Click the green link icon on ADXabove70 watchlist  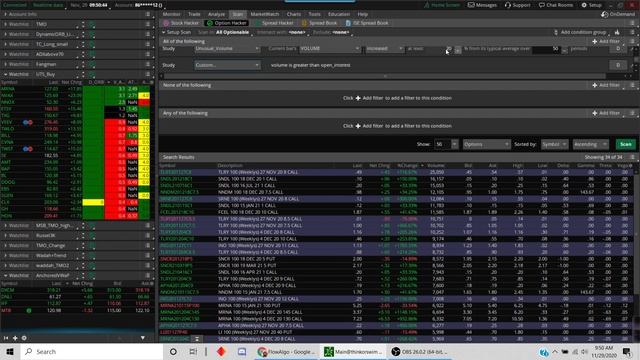(x=92, y=54)
